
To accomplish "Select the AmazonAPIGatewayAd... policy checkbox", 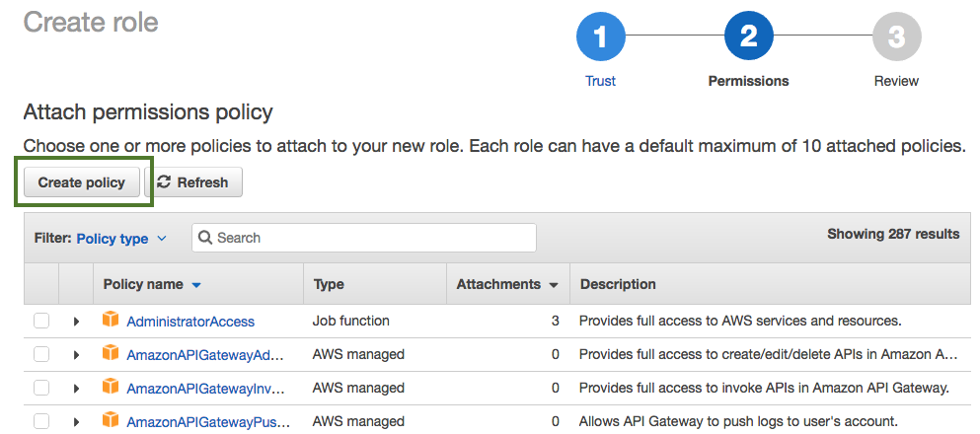I will click(41, 354).
